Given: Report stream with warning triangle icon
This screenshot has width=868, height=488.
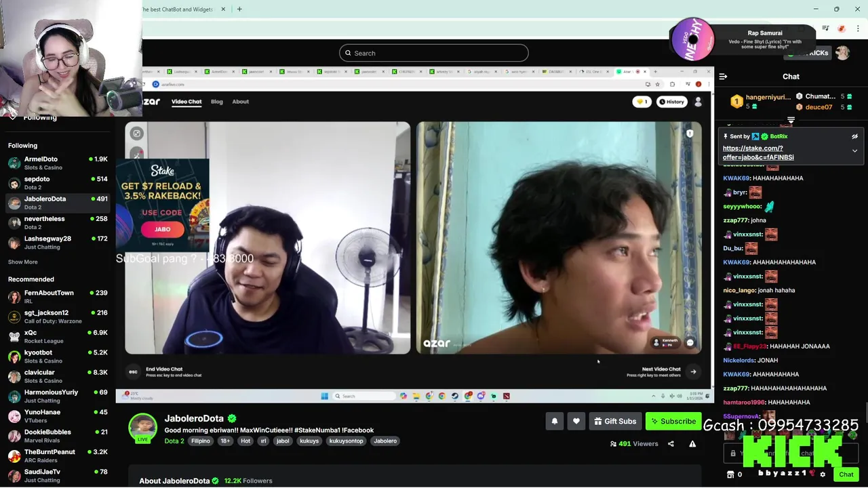Looking at the screenshot, I should 692,444.
